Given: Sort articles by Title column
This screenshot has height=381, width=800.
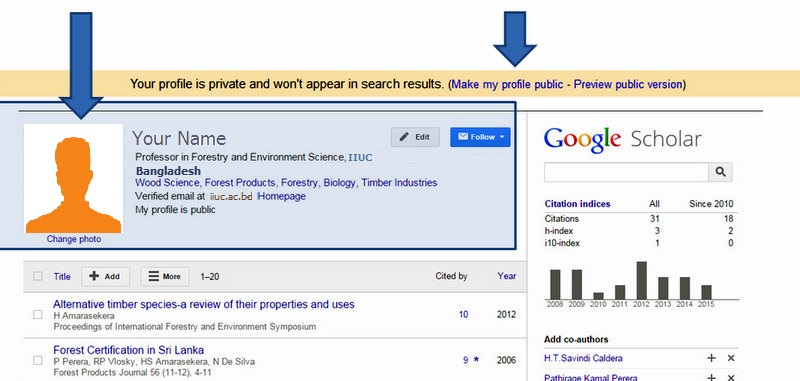Looking at the screenshot, I should (x=62, y=276).
